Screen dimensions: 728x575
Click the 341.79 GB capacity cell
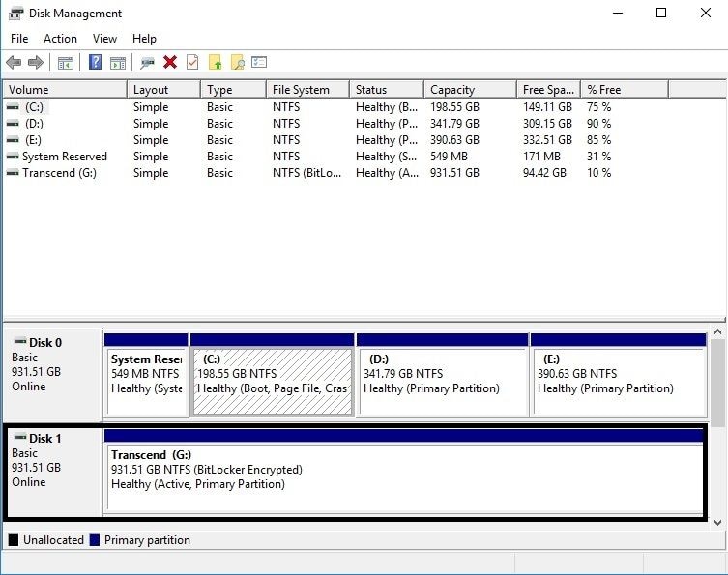(x=454, y=124)
